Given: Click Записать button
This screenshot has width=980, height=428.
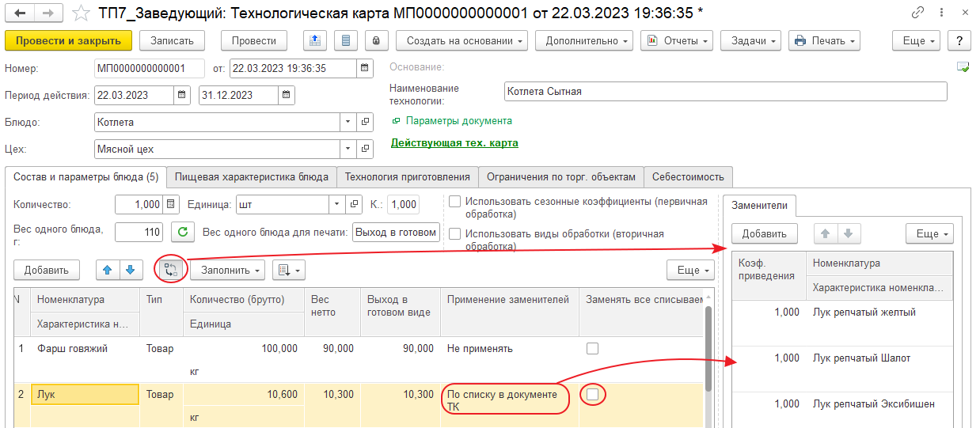Looking at the screenshot, I should [172, 40].
